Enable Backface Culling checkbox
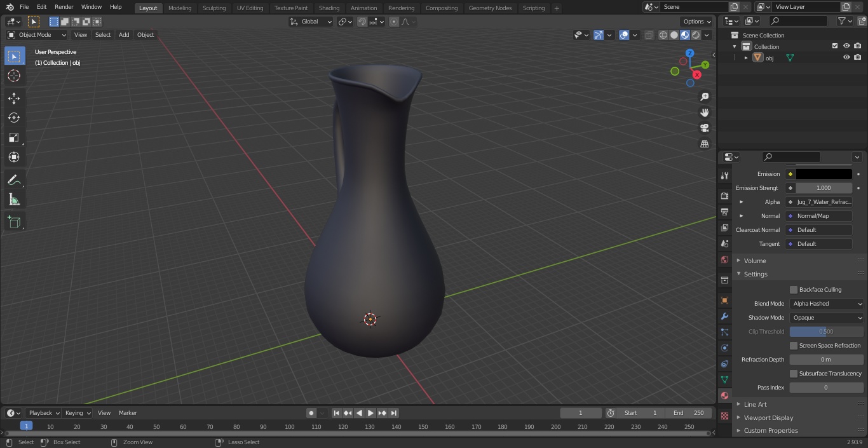This screenshot has height=448, width=868. tap(794, 290)
